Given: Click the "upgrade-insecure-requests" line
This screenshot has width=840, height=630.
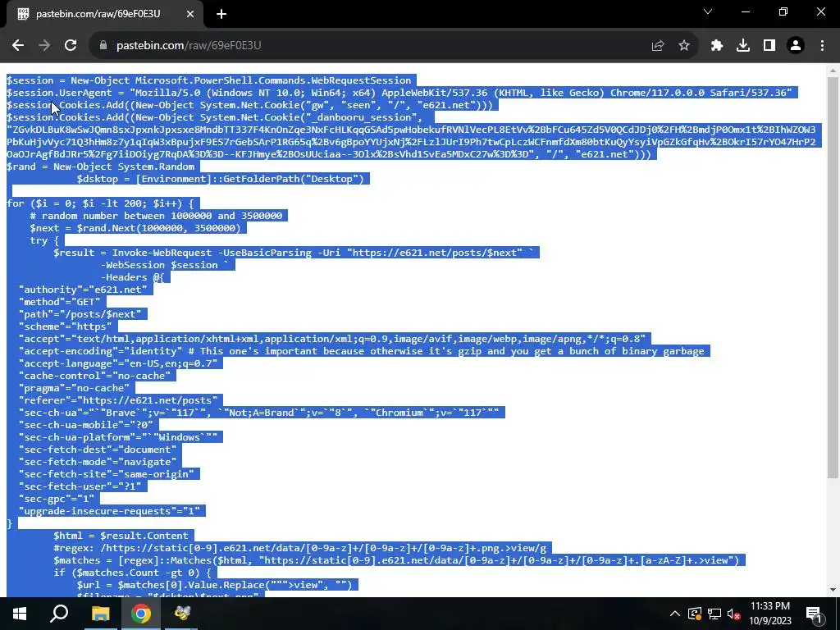Looking at the screenshot, I should 109,512.
